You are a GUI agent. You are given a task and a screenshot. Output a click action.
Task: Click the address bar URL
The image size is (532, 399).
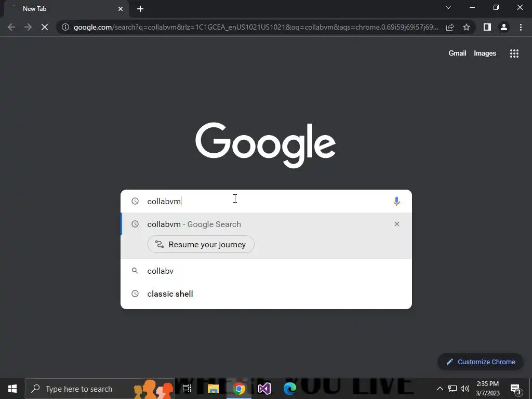tap(256, 27)
